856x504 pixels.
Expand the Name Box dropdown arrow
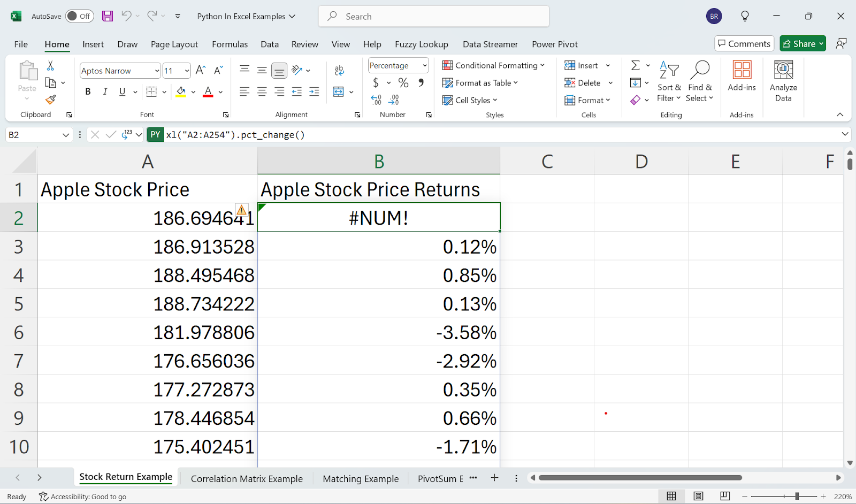click(x=66, y=135)
